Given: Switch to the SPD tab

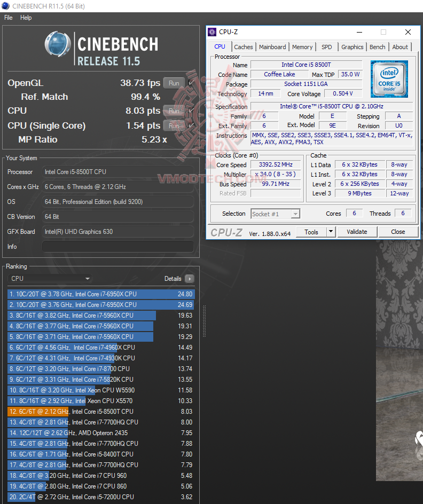Looking at the screenshot, I should pyautogui.click(x=326, y=47).
